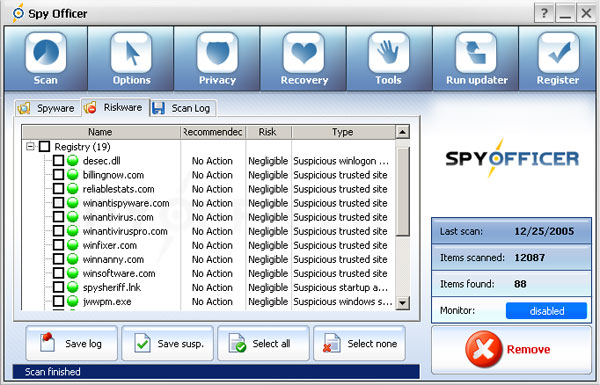Collapse the Registry (19) tree node
The image size is (600, 385).
click(x=30, y=147)
